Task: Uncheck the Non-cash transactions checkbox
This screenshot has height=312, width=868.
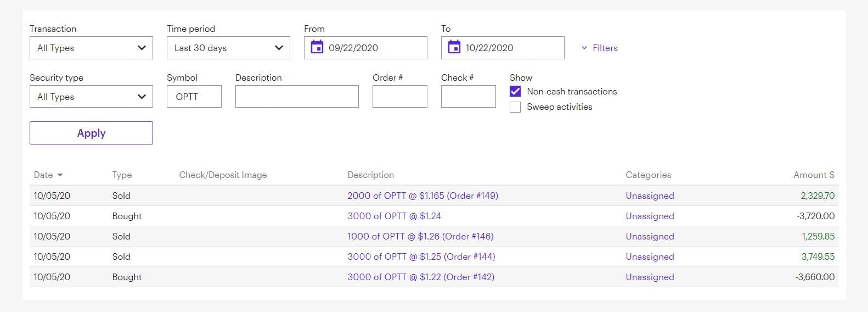Action: [x=515, y=92]
